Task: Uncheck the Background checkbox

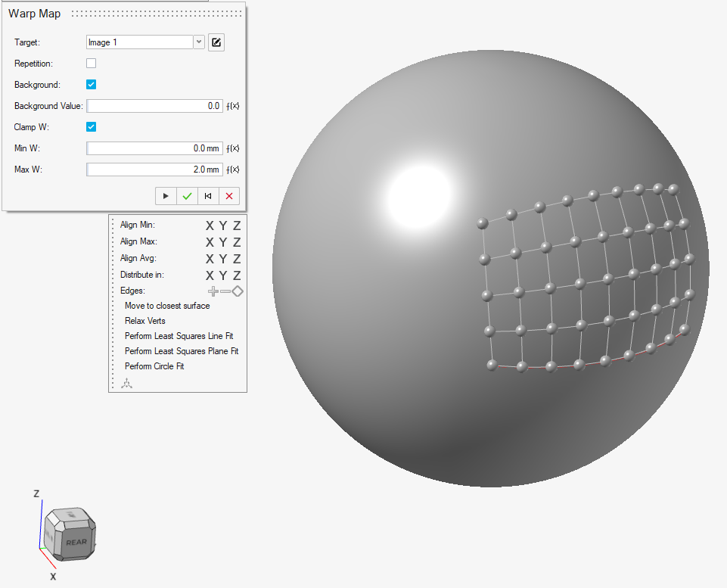Action: [91, 85]
